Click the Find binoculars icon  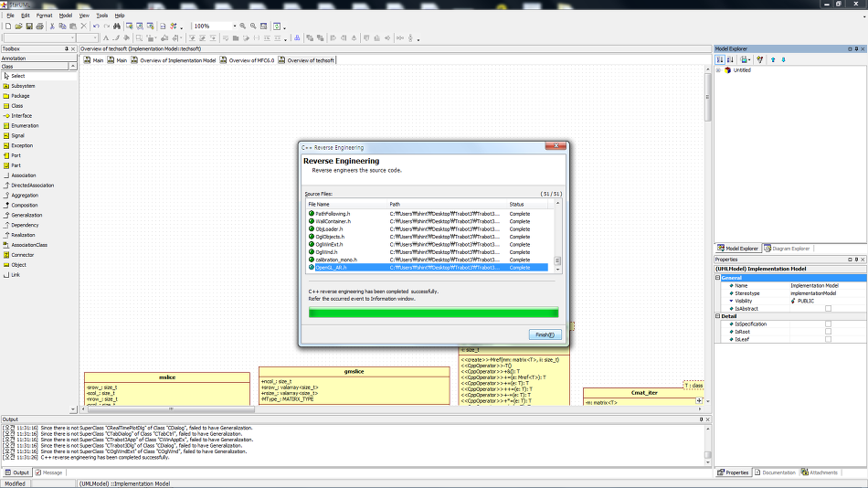[x=117, y=27]
